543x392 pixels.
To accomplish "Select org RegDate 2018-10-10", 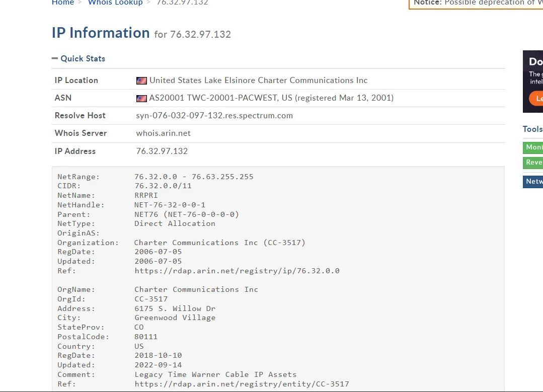I will [x=158, y=356].
